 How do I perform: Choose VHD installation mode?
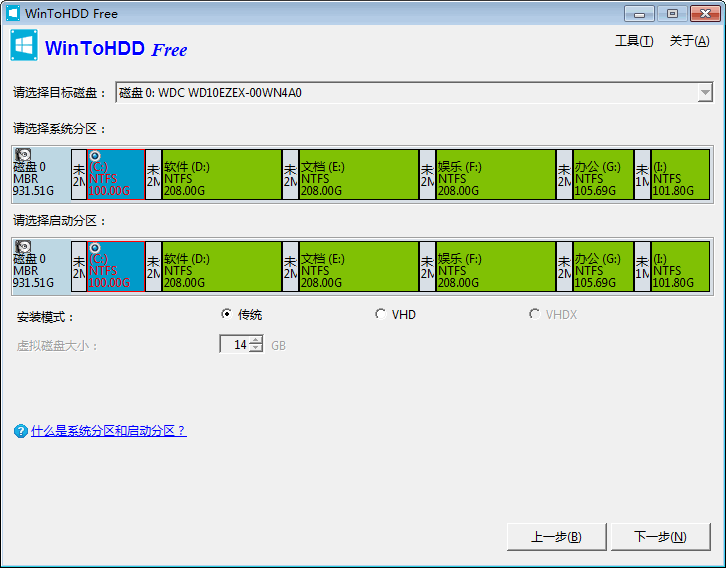click(380, 314)
